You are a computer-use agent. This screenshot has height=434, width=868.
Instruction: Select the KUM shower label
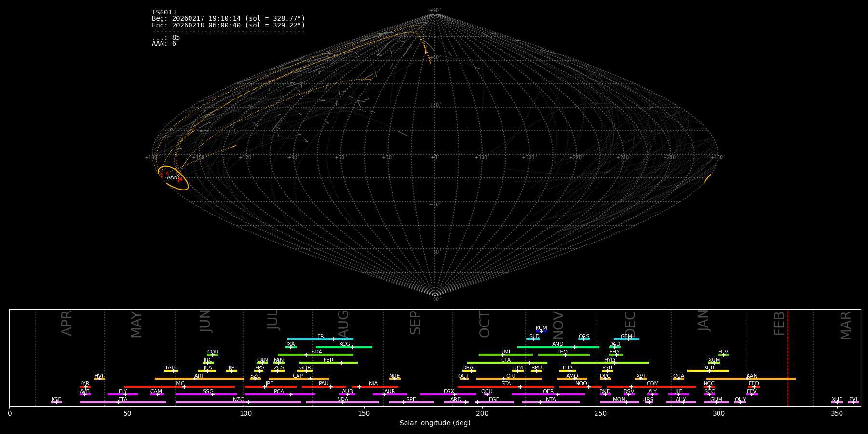click(542, 328)
